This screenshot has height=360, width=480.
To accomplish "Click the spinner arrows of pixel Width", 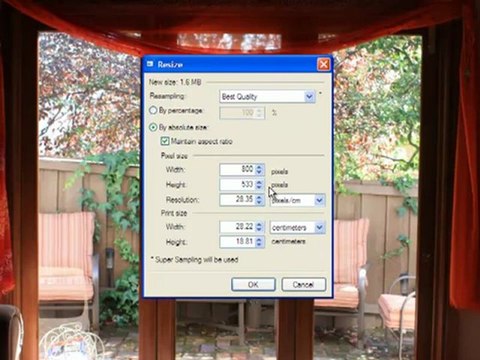I will pos(260,169).
